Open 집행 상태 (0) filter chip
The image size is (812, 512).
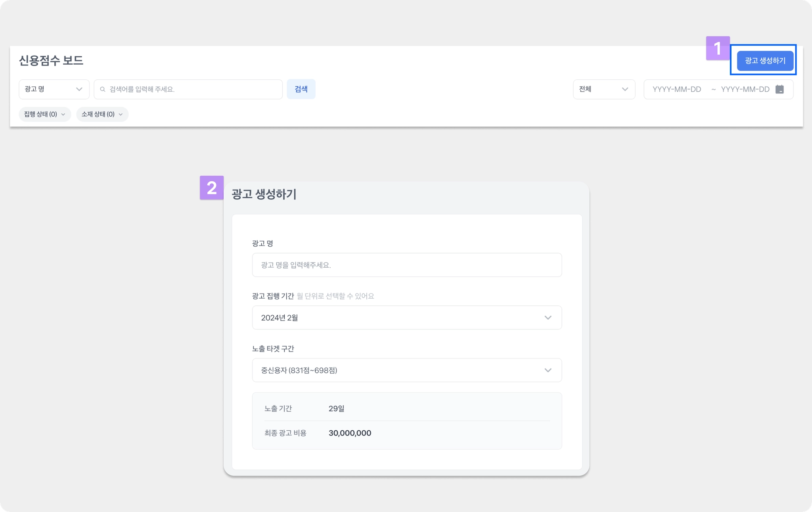[44, 114]
